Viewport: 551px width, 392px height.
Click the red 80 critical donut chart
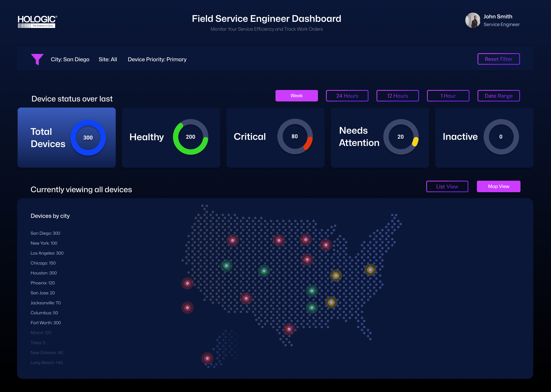click(x=295, y=136)
